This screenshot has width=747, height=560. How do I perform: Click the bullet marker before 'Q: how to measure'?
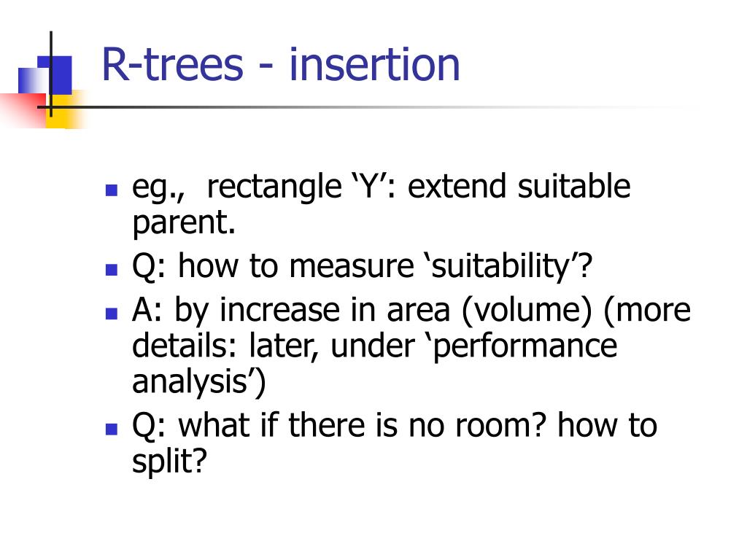pos(112,270)
